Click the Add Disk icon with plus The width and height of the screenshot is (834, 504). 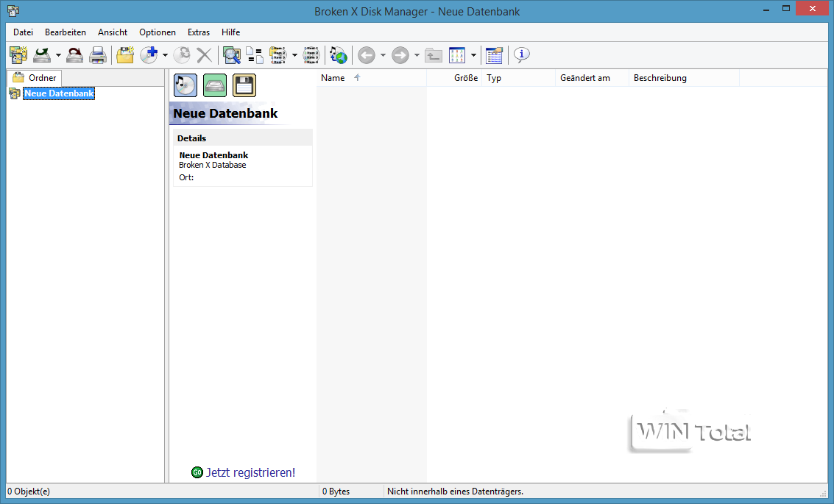[x=149, y=54]
